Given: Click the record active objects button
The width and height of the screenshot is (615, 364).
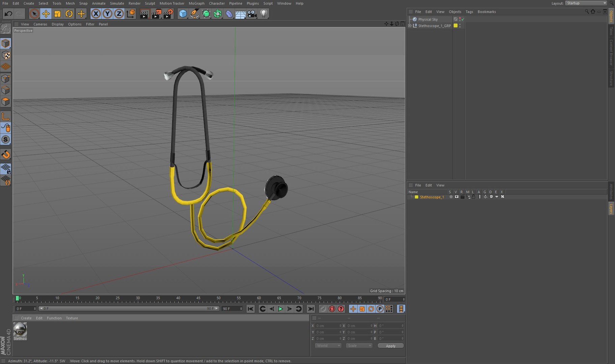Looking at the screenshot, I should point(323,309).
